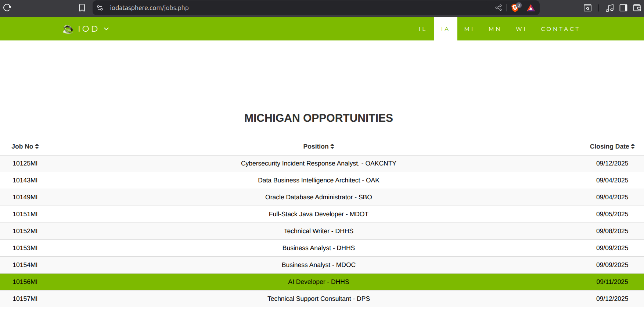The image size is (644, 310).
Task: Open the Brave Shields lion icon
Action: pyautogui.click(x=515, y=8)
